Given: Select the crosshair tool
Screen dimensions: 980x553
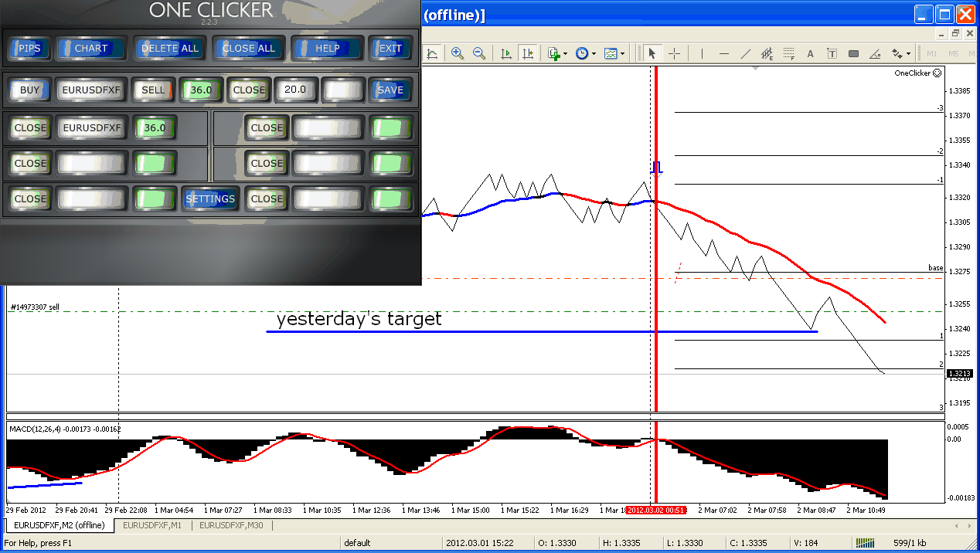Looking at the screenshot, I should point(674,53).
